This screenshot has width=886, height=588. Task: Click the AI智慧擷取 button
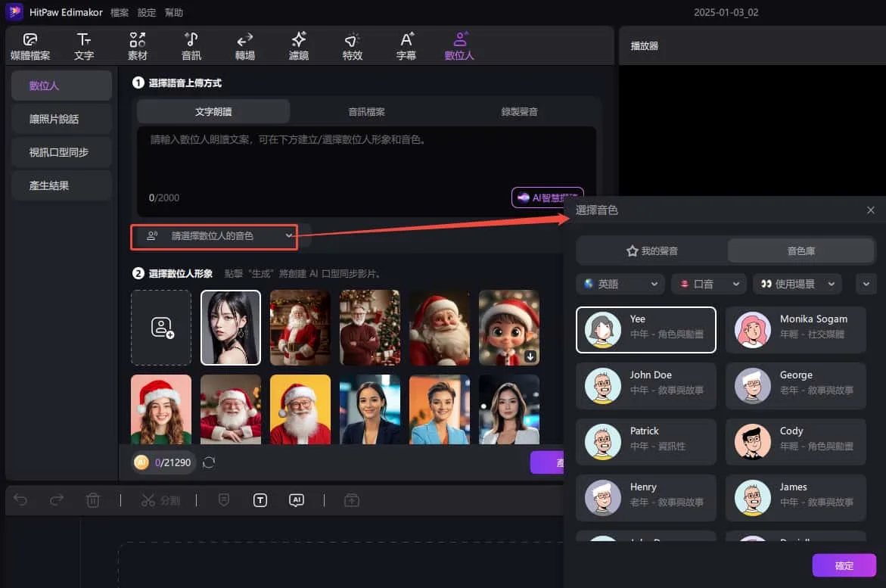pyautogui.click(x=547, y=197)
